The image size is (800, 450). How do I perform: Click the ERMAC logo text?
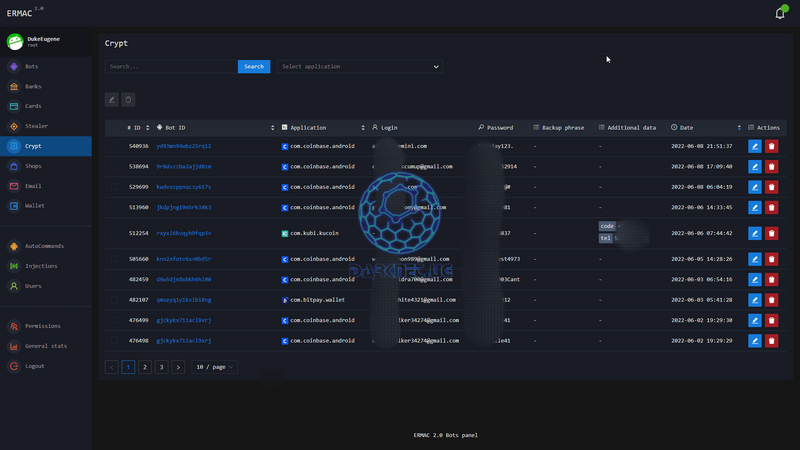pos(19,14)
